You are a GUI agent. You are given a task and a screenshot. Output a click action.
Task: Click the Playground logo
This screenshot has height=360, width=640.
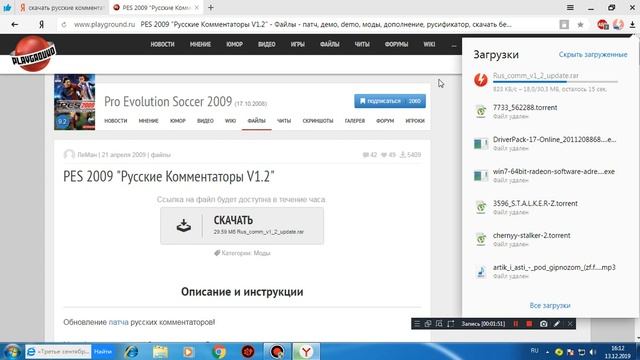(33, 54)
